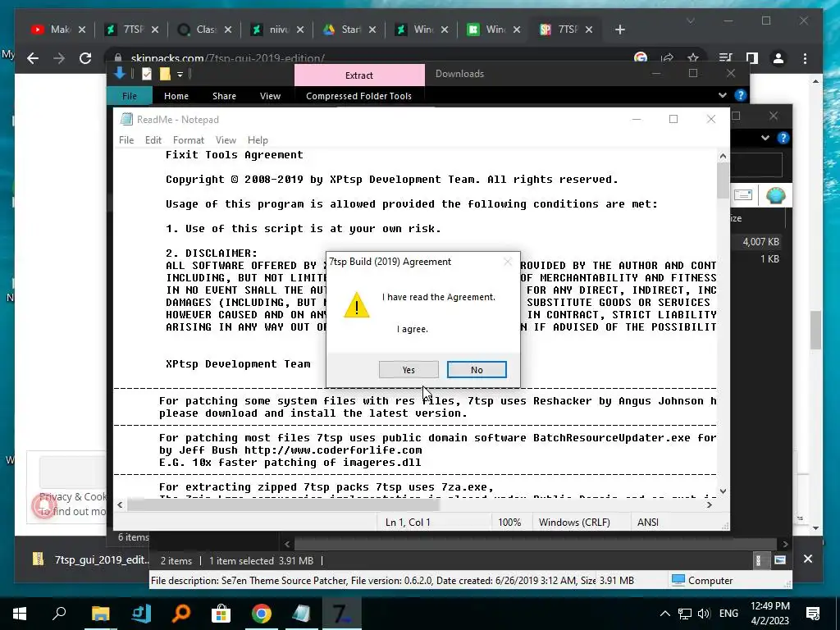The image size is (840, 630).
Task: Click ENG language indicator
Action: 728,613
